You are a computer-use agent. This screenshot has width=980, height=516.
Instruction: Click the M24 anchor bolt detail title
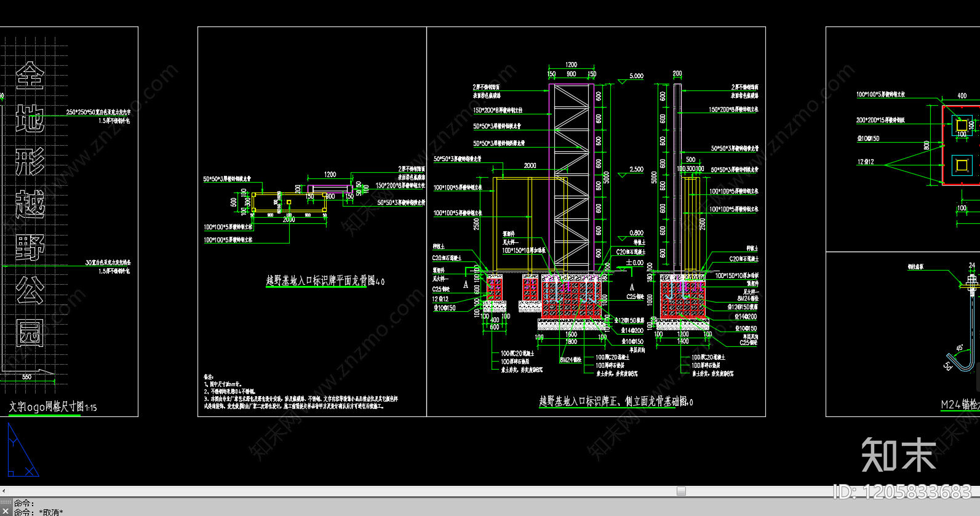[x=960, y=405]
